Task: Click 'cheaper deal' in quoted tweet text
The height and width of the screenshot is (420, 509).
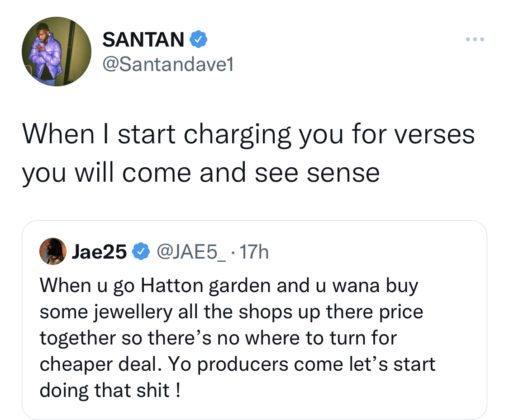Action: (101, 365)
